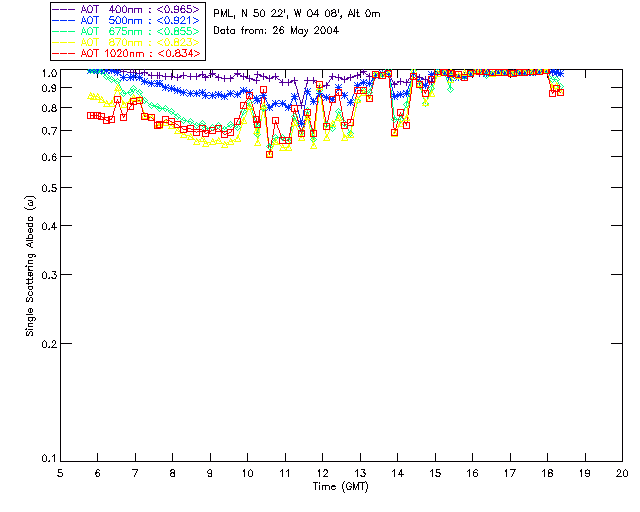Click the legend entry AOT 400nm <0.965>

pyautogui.click(x=126, y=9)
